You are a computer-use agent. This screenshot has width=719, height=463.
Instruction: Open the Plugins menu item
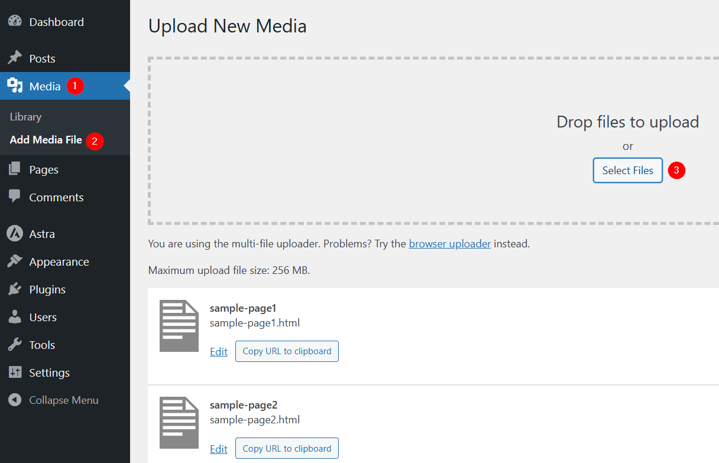(x=65, y=289)
